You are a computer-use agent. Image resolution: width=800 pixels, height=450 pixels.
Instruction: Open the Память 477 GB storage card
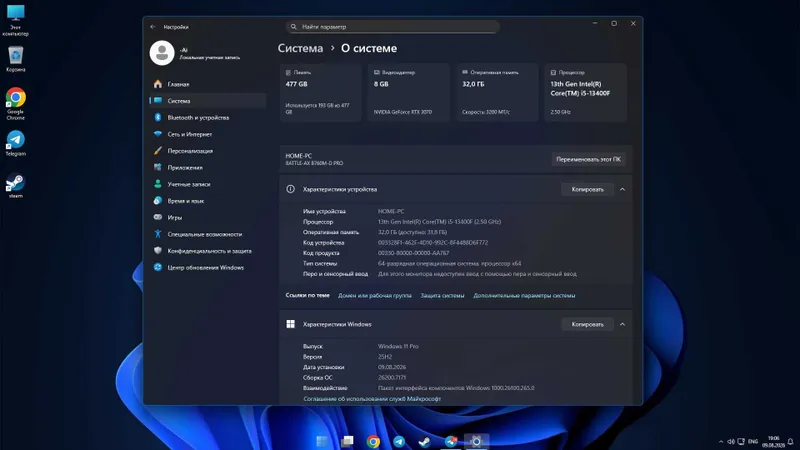(320, 92)
